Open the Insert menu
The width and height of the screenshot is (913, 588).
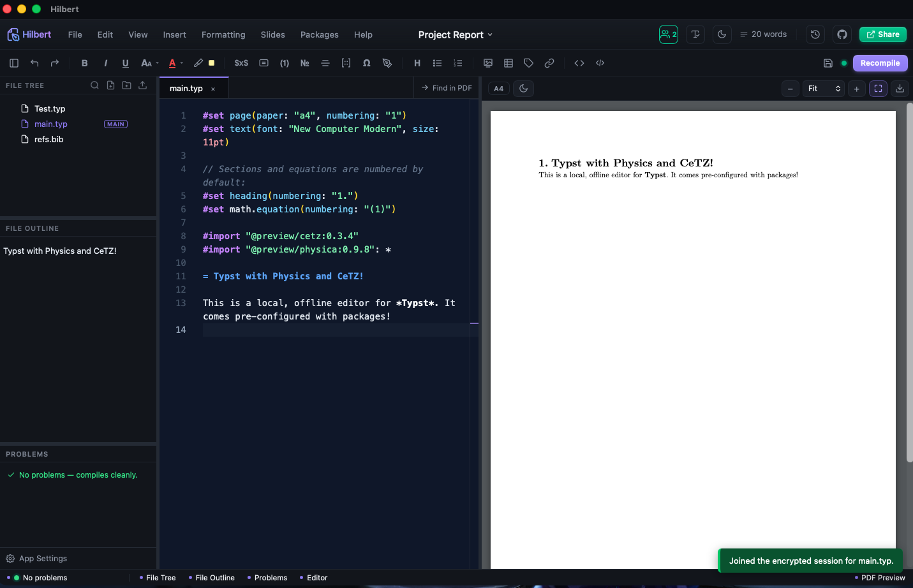click(175, 34)
